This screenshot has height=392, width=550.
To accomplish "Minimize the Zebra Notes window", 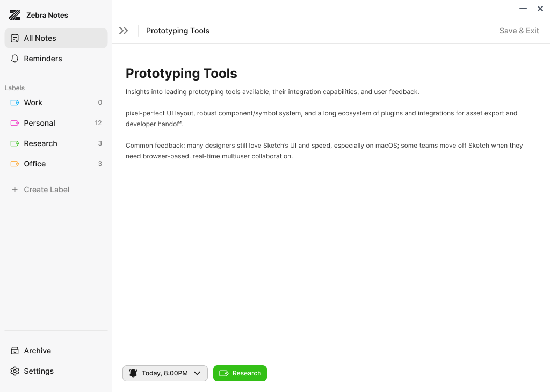I will [x=523, y=9].
